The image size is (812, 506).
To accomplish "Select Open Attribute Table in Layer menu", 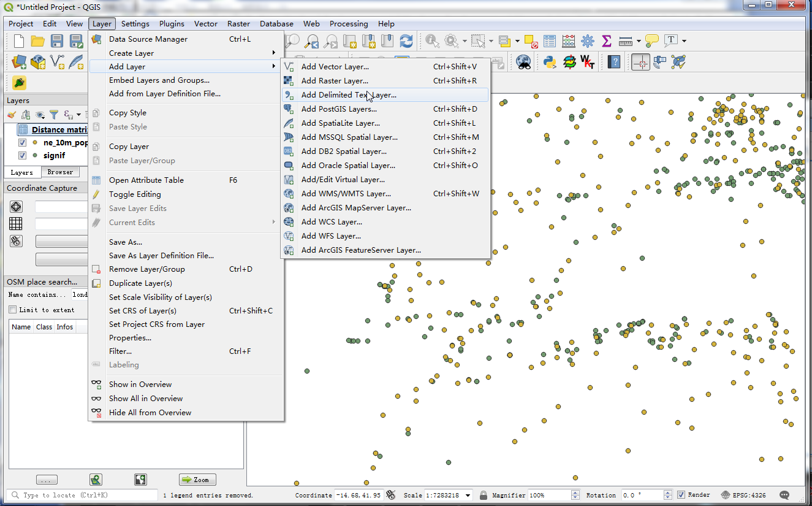I will point(186,180).
